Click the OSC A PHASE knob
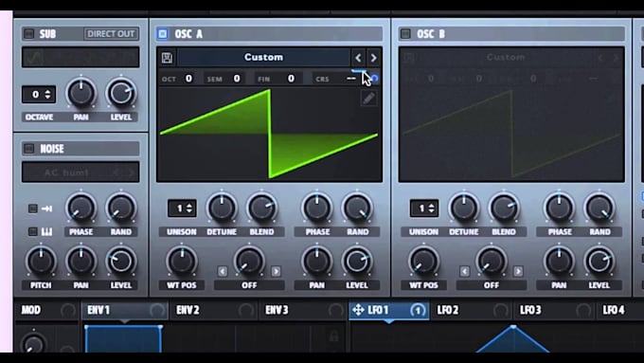 [x=317, y=208]
